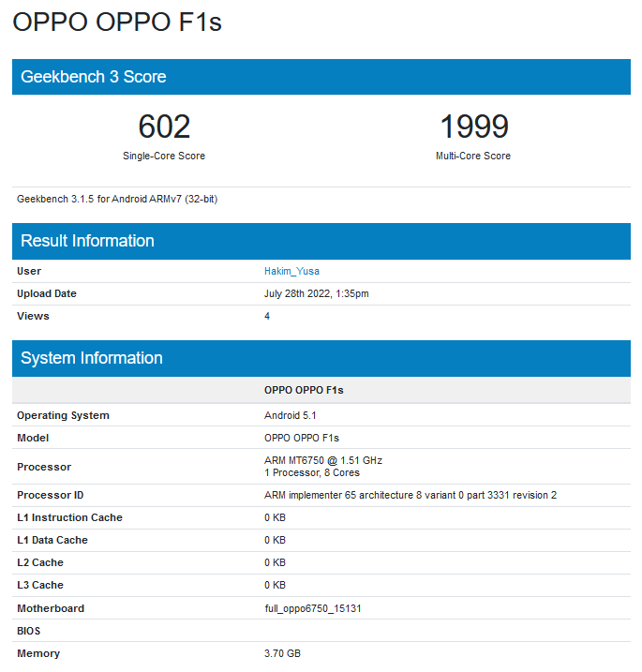Select the L3 Cache 0 KB value

click(275, 586)
